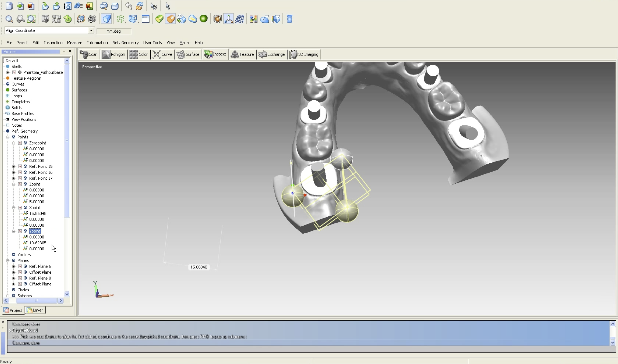Uncheck the Zeropoint visibility checkbox
The height and width of the screenshot is (364, 618).
coord(20,143)
